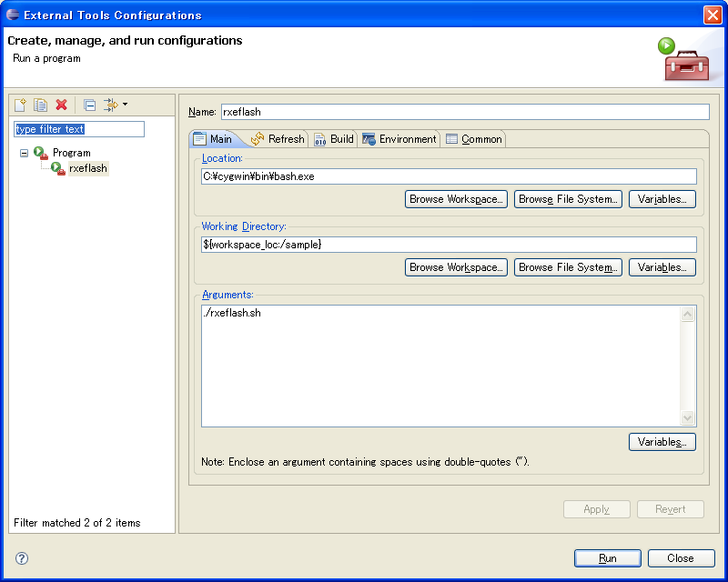Open the filter launch configurations icon
This screenshot has width=728, height=582.
click(110, 105)
